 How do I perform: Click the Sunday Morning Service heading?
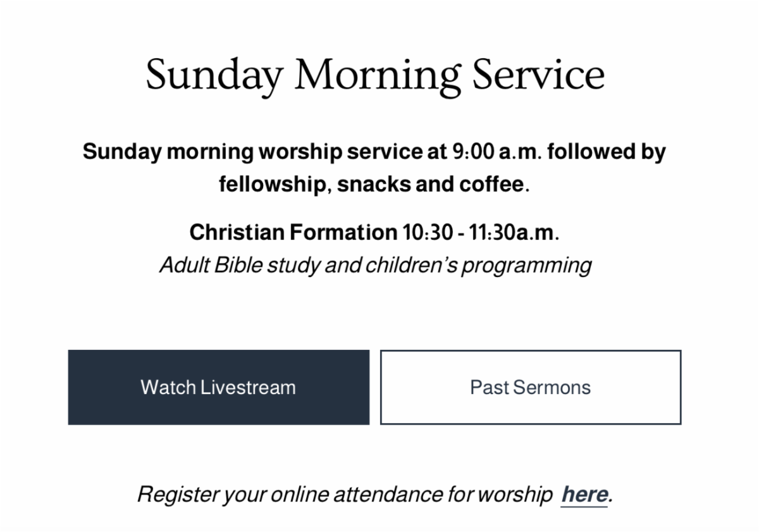pos(376,76)
